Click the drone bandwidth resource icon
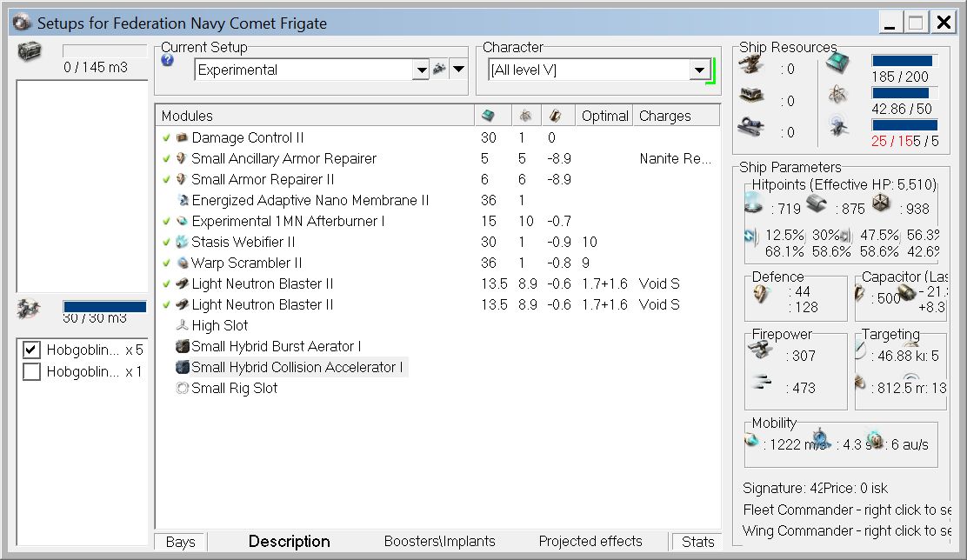This screenshot has height=560, width=967. click(x=838, y=126)
